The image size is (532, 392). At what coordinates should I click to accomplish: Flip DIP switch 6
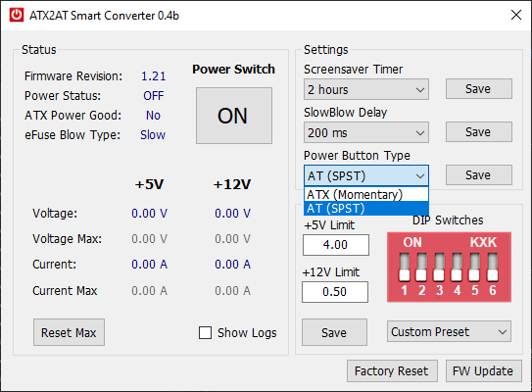point(492,268)
